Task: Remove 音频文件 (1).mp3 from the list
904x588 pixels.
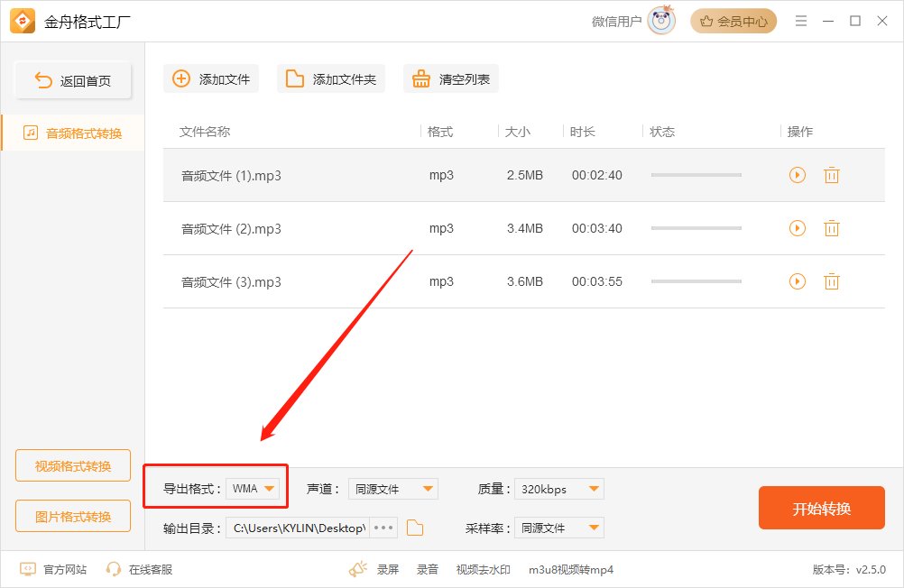Action: [x=831, y=175]
